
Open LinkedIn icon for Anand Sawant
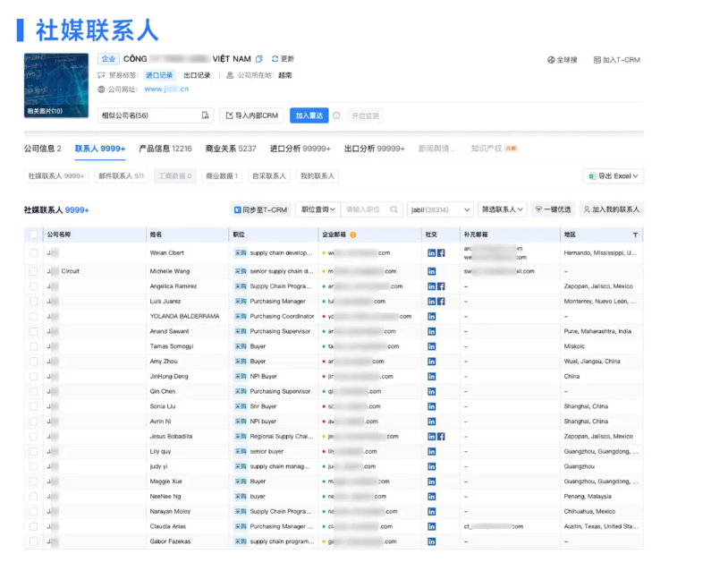click(431, 331)
